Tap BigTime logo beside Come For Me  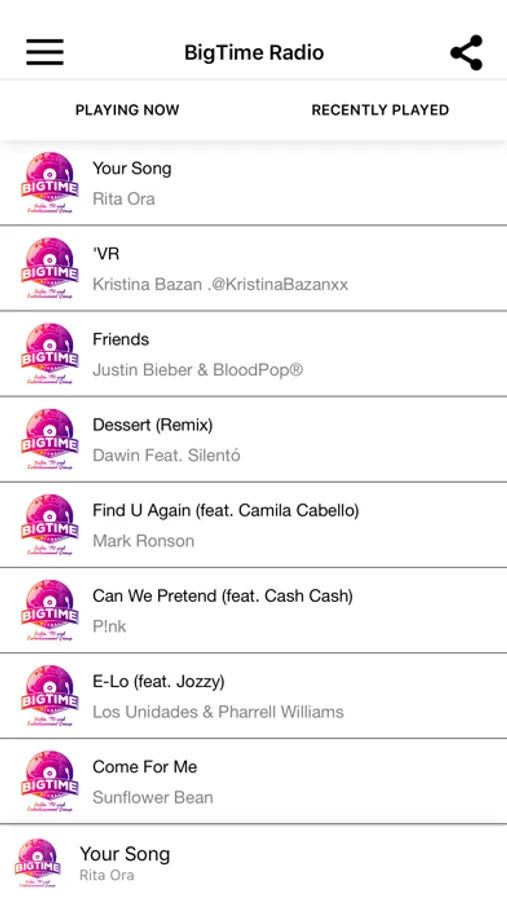49,782
